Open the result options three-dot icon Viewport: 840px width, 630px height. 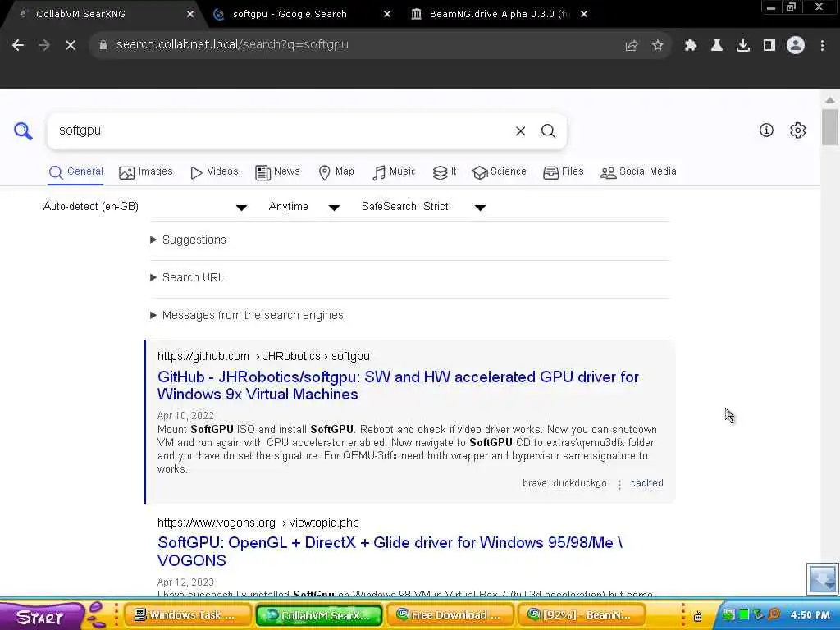(619, 484)
